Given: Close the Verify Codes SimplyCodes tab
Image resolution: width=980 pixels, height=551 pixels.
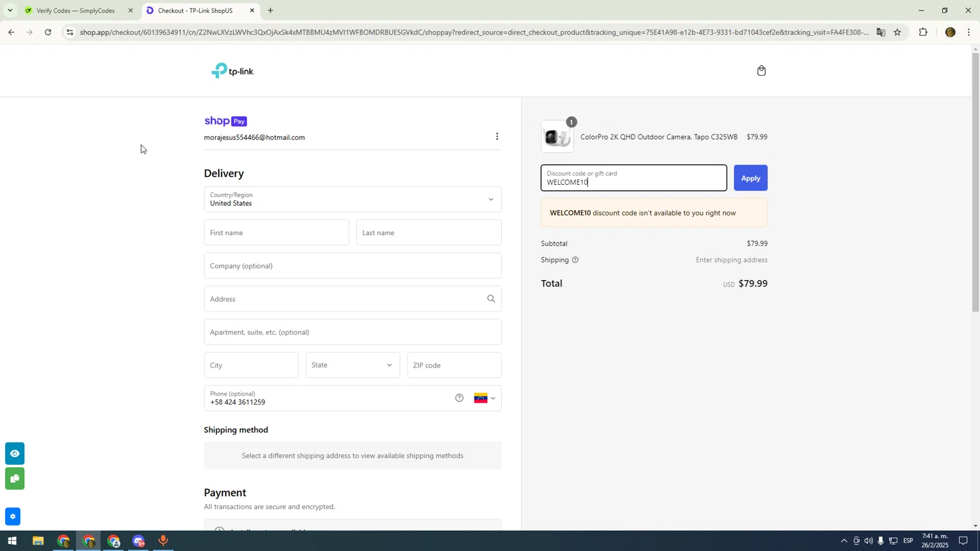Looking at the screenshot, I should (x=131, y=10).
